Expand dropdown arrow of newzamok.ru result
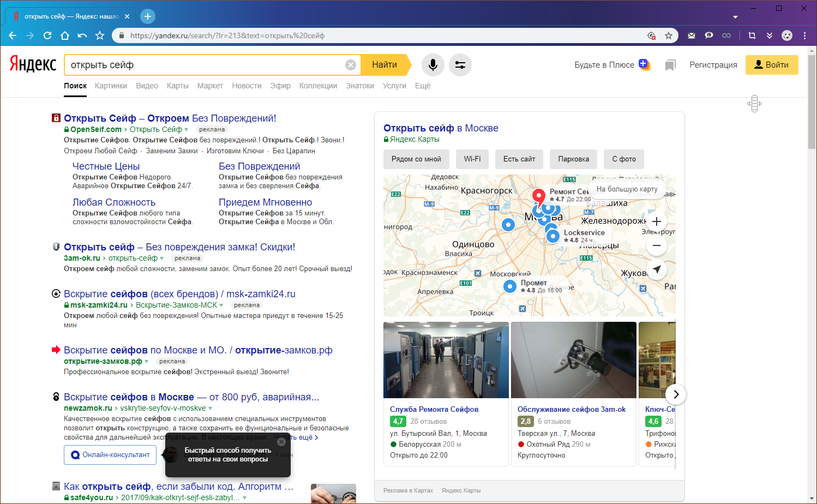Screen dimensions: 817x504 pyautogui.click(x=210, y=409)
